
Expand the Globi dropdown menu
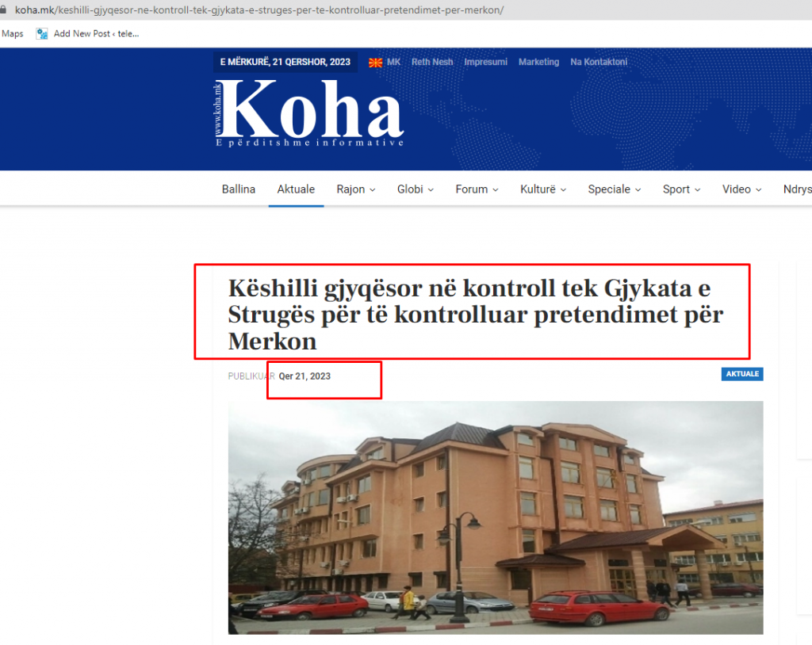pos(416,189)
